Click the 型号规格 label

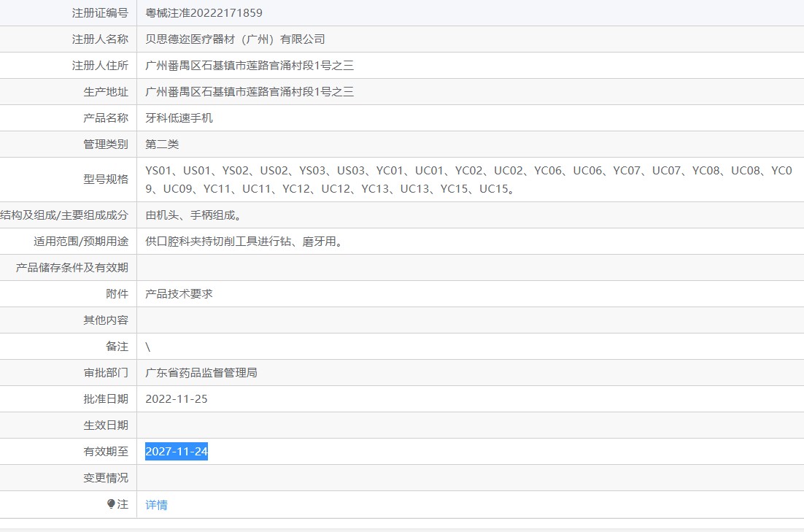tap(106, 179)
